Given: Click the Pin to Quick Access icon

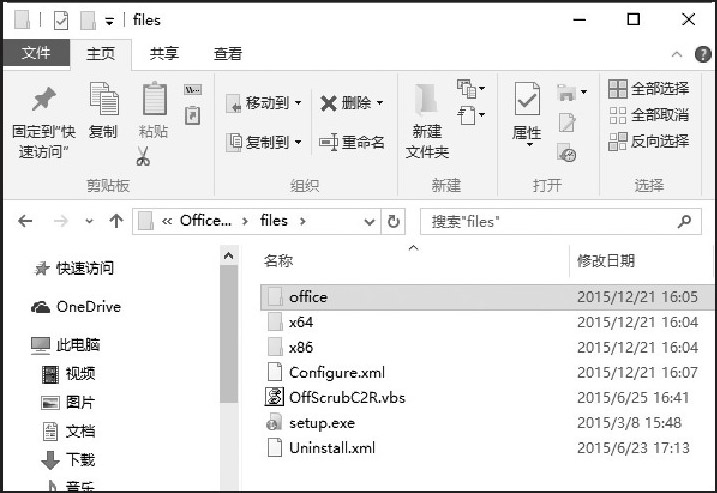Looking at the screenshot, I should click(43, 100).
